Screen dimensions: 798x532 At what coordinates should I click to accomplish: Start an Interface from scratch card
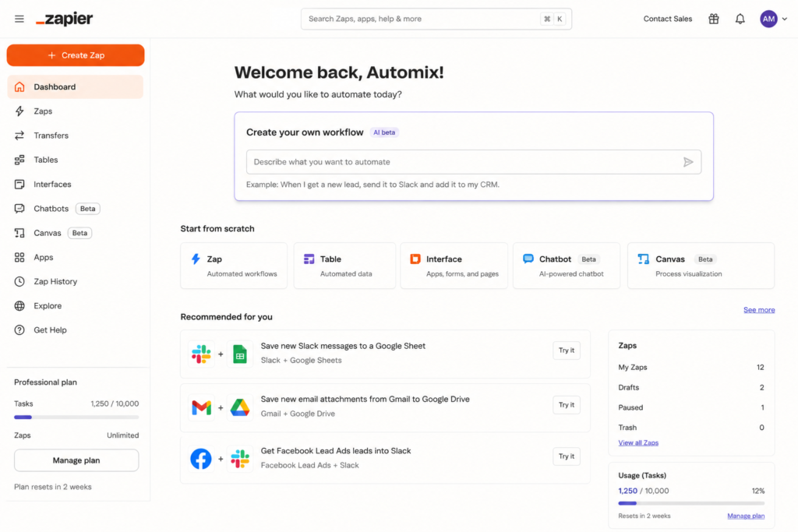click(x=454, y=266)
